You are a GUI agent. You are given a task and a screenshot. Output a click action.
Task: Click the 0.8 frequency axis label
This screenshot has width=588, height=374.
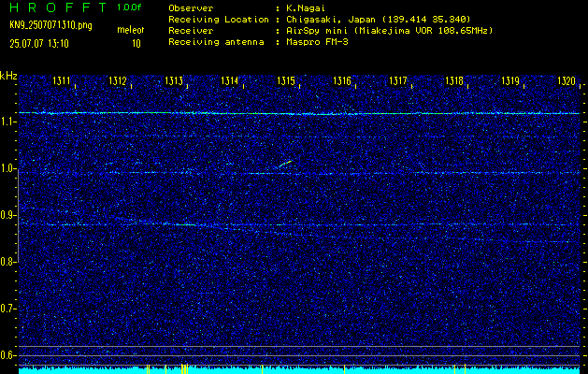tap(7, 262)
